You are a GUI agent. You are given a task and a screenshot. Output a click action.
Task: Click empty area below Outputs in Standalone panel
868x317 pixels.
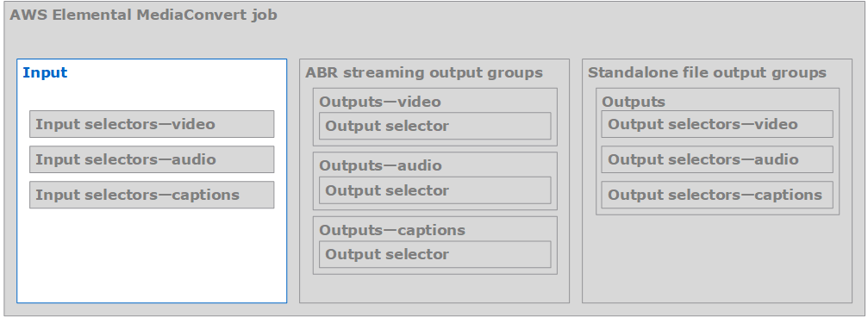717,258
